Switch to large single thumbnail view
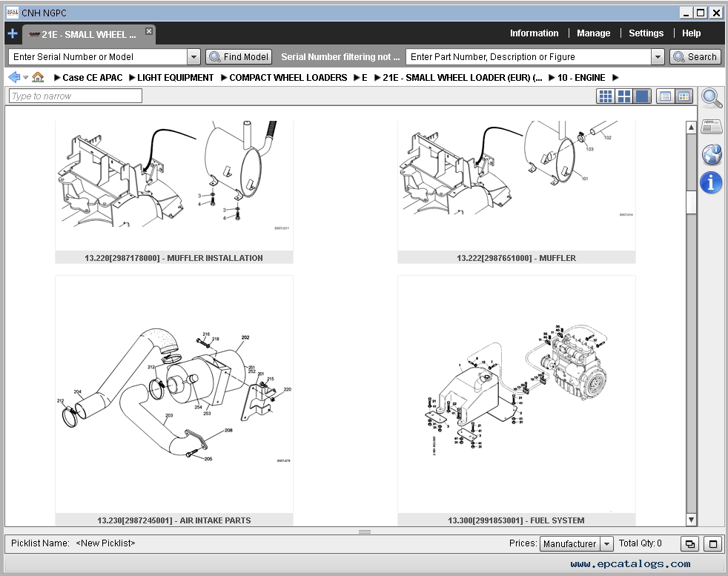Image resolution: width=728 pixels, height=576 pixels. tap(642, 96)
